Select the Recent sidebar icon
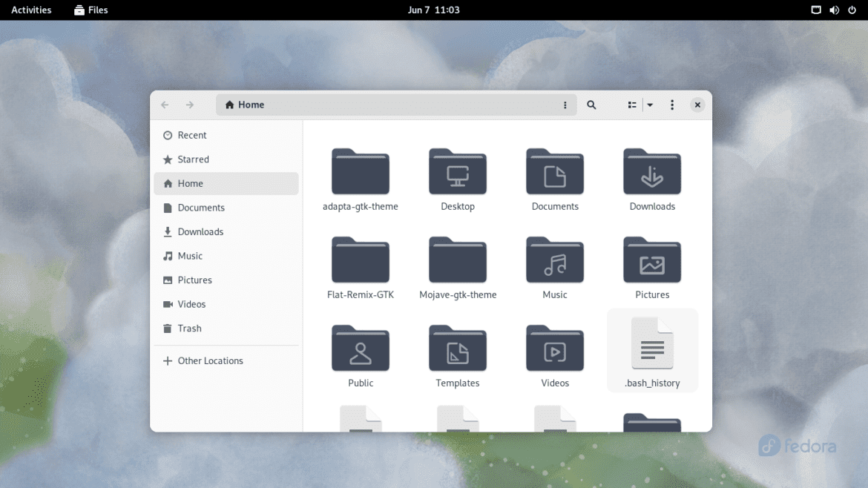 coord(191,135)
